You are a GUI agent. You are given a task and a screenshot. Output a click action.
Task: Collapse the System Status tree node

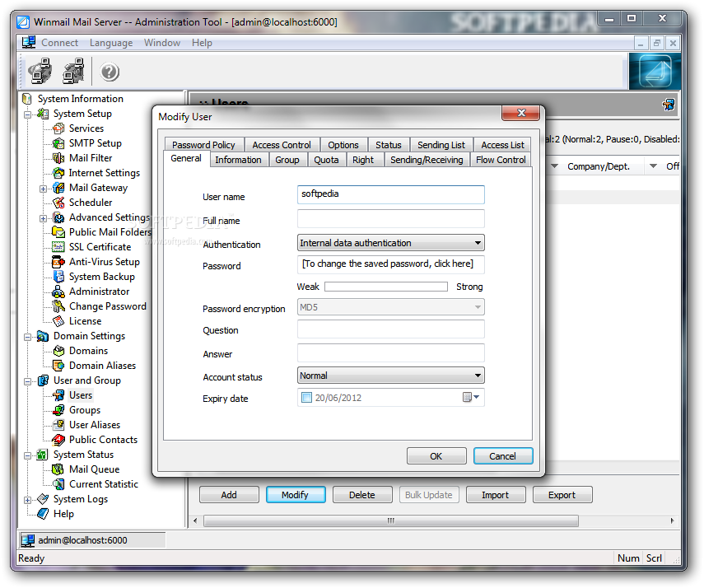point(28,455)
